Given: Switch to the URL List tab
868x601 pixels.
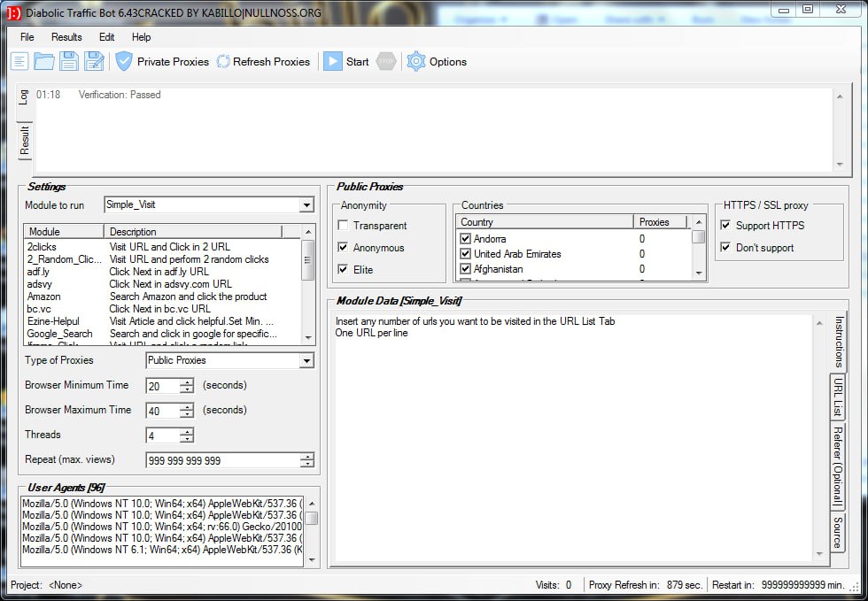Looking at the screenshot, I should click(837, 397).
